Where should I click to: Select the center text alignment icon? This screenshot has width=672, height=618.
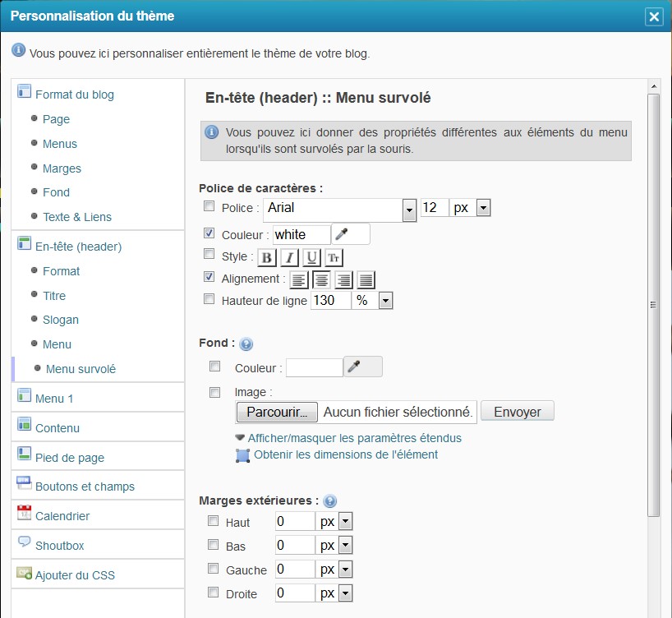click(321, 279)
